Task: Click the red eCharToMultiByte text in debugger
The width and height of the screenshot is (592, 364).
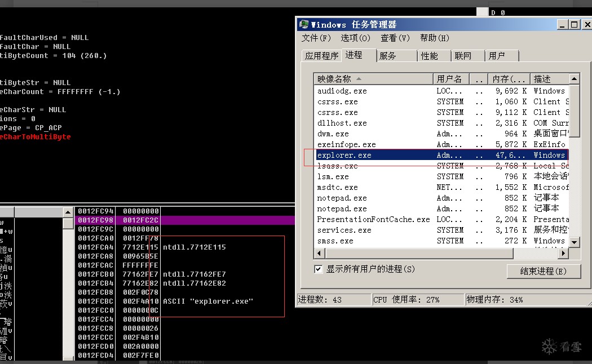Action: [x=35, y=136]
